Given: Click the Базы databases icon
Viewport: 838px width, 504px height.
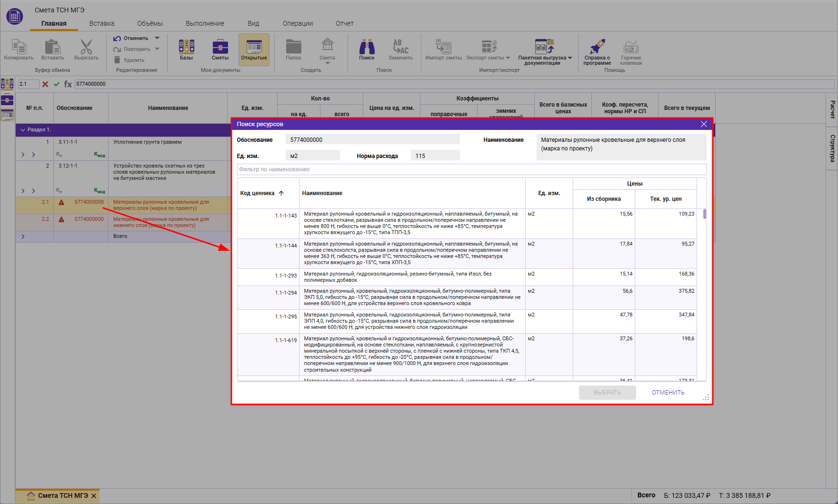Looking at the screenshot, I should coord(186,47).
